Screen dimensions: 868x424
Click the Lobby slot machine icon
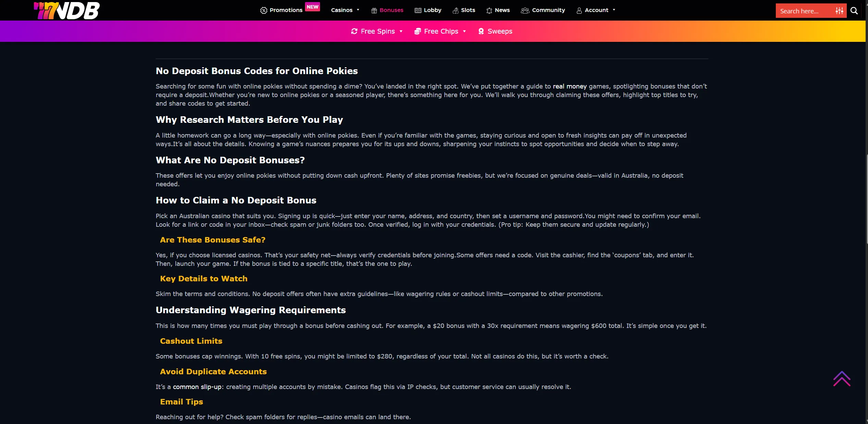point(418,10)
